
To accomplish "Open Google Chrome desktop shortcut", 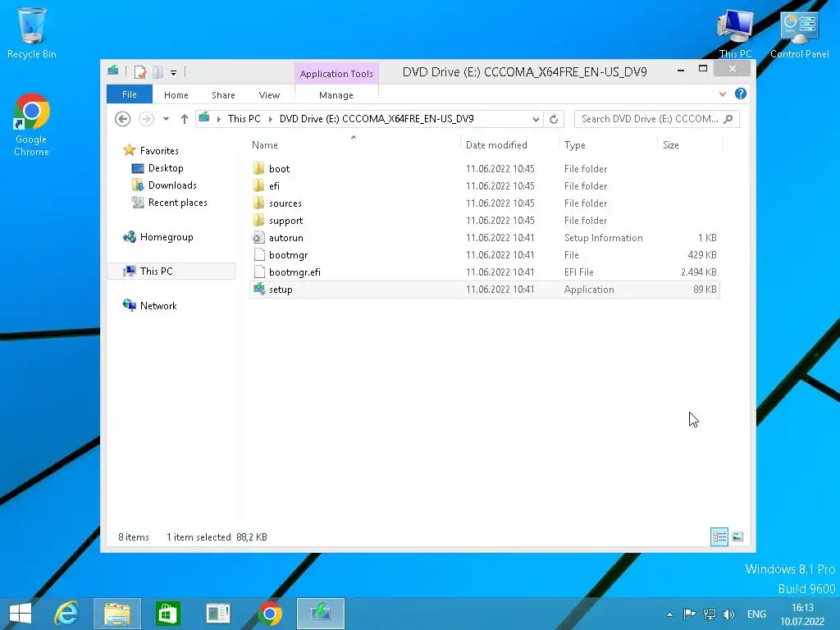I will (x=32, y=125).
